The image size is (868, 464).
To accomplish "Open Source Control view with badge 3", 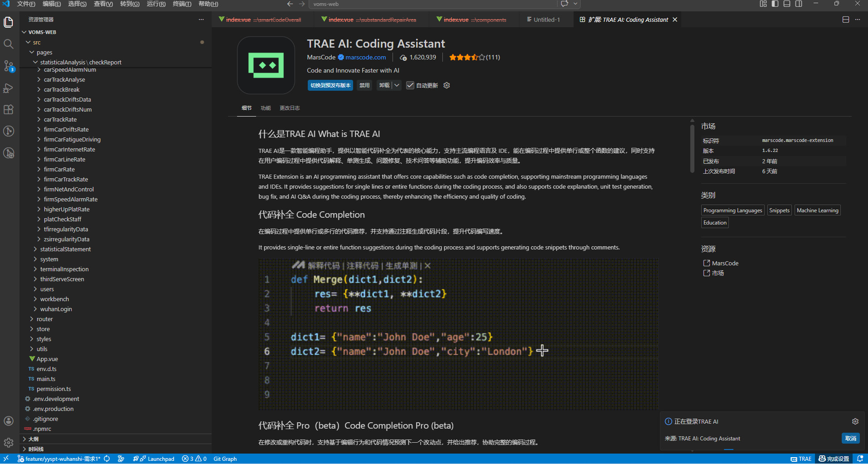I will click(x=9, y=66).
